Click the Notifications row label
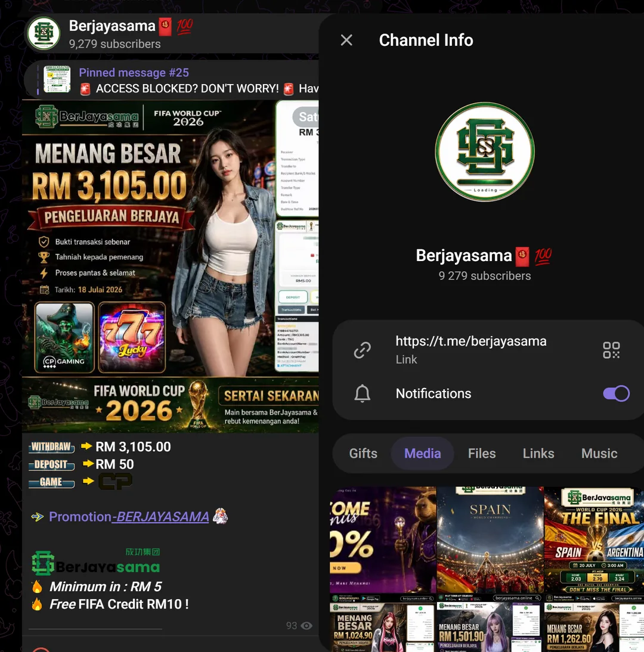 pyautogui.click(x=433, y=393)
